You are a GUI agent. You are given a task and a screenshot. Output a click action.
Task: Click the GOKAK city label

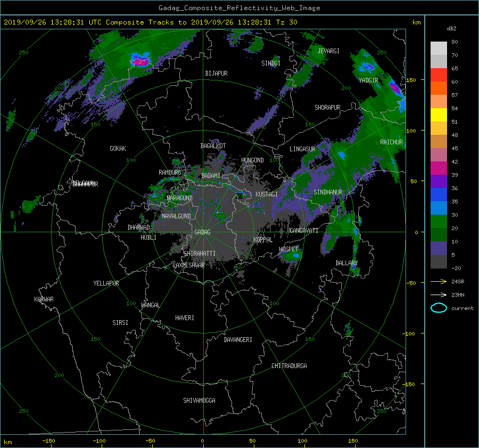coord(118,149)
